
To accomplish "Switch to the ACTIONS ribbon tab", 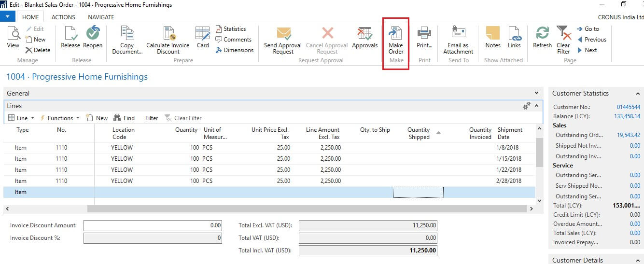I will coord(63,17).
